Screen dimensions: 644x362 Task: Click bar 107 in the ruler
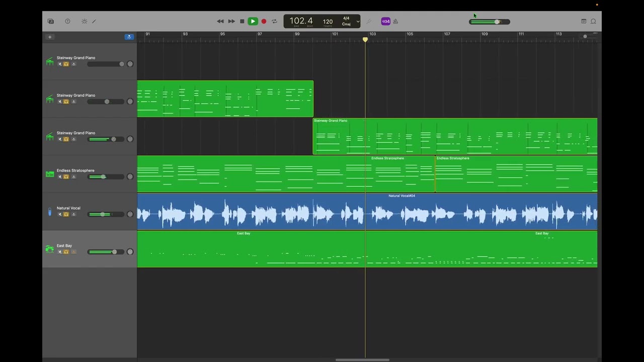click(x=447, y=34)
